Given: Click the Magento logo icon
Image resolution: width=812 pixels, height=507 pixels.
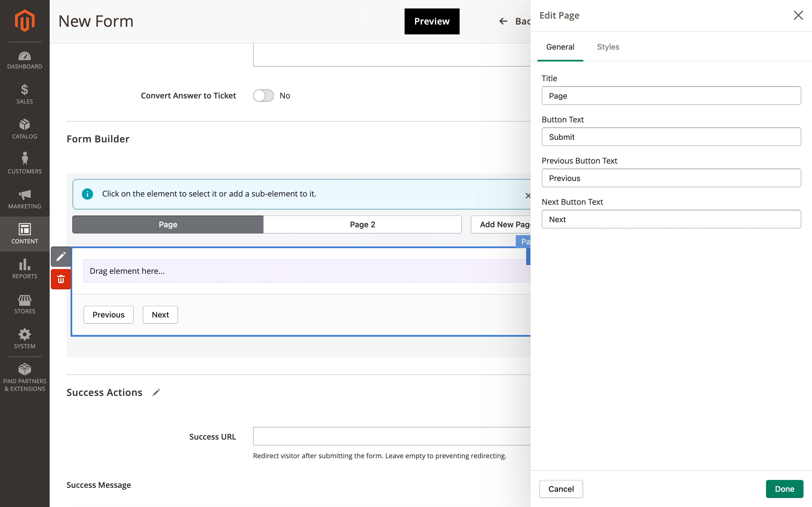Looking at the screenshot, I should click(25, 21).
